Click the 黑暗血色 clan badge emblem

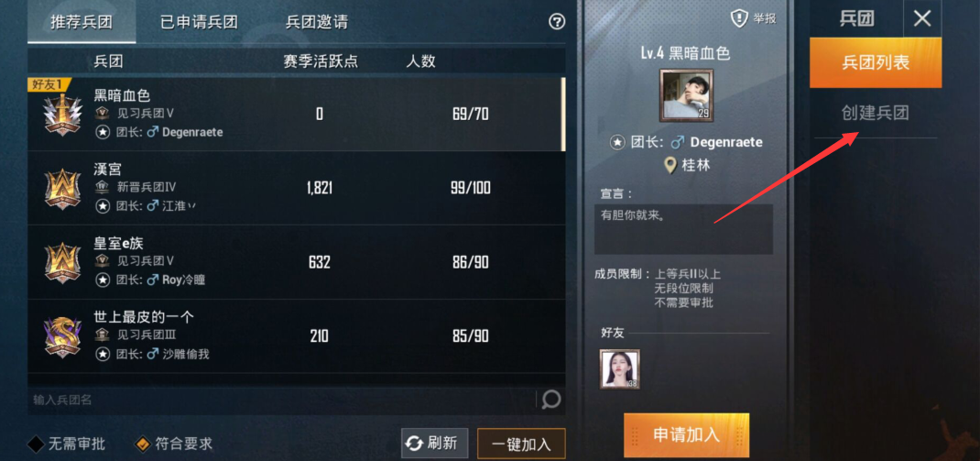[x=62, y=115]
